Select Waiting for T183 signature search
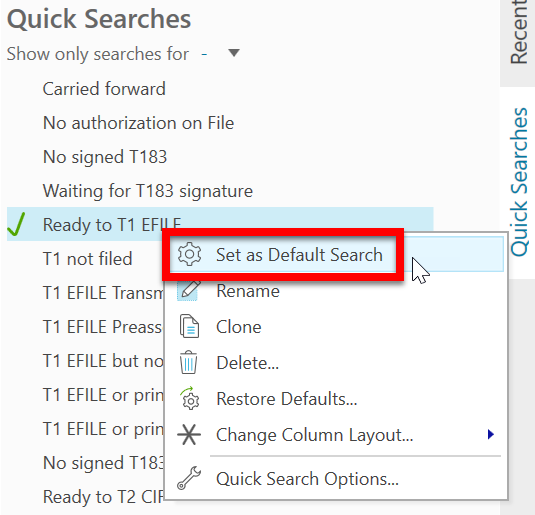 pyautogui.click(x=147, y=191)
